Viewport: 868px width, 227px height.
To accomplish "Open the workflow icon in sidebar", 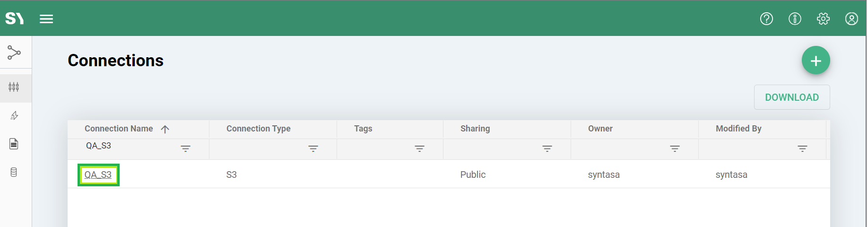I will (14, 52).
